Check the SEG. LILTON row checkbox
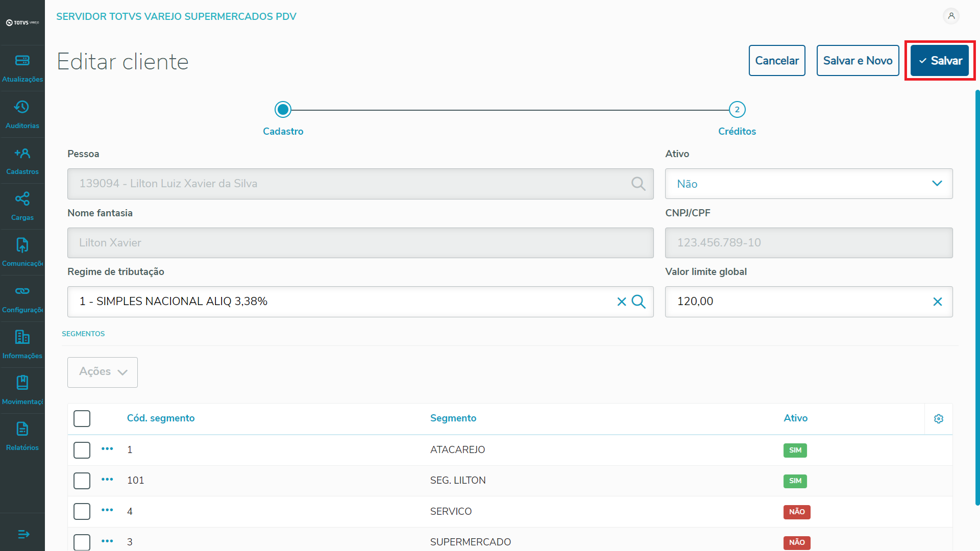The width and height of the screenshot is (980, 551). pyautogui.click(x=82, y=481)
